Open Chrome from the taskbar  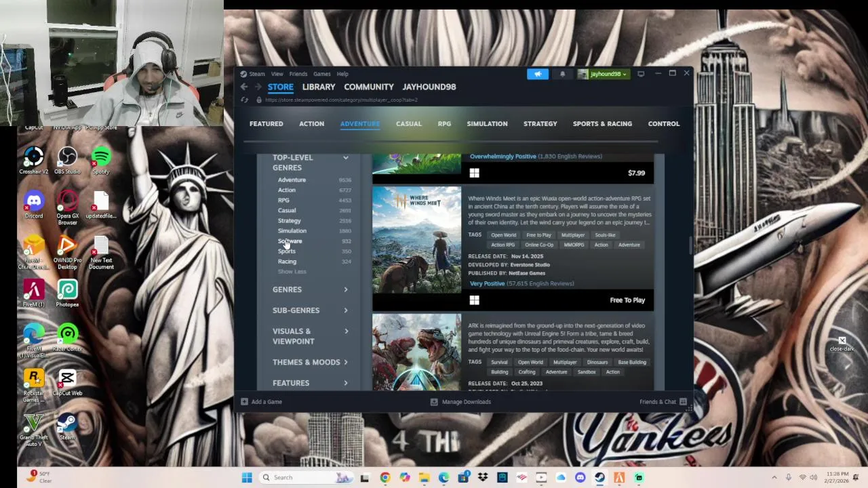tap(384, 477)
